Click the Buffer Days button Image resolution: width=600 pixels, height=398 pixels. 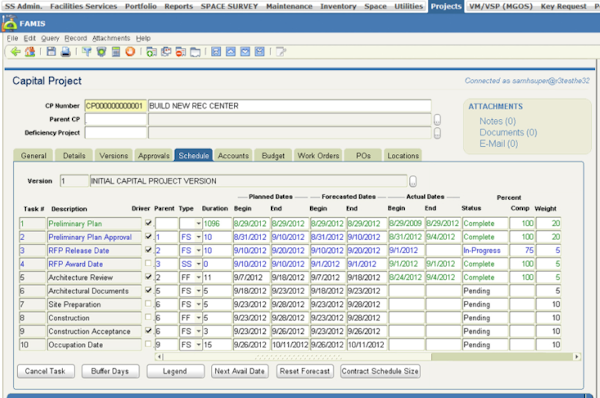click(110, 371)
